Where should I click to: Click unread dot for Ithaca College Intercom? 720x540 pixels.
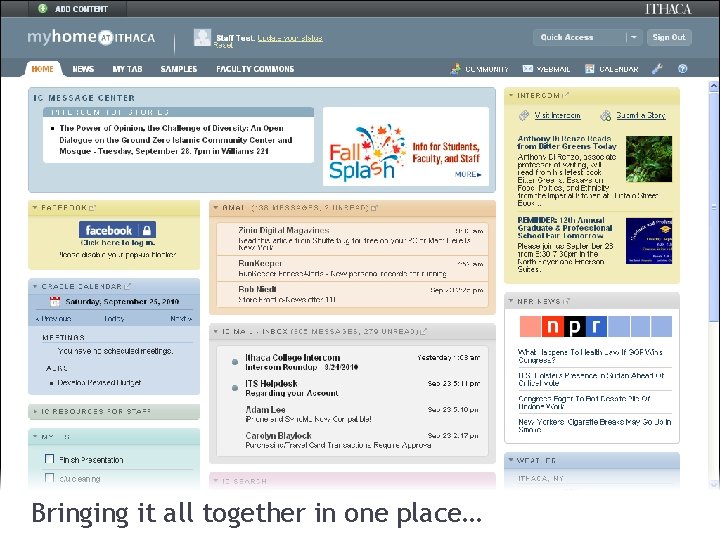point(235,362)
